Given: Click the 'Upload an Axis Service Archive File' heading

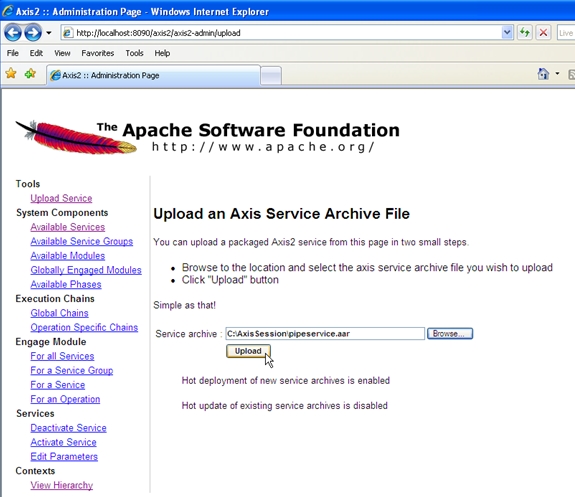Looking at the screenshot, I should pyautogui.click(x=281, y=214).
